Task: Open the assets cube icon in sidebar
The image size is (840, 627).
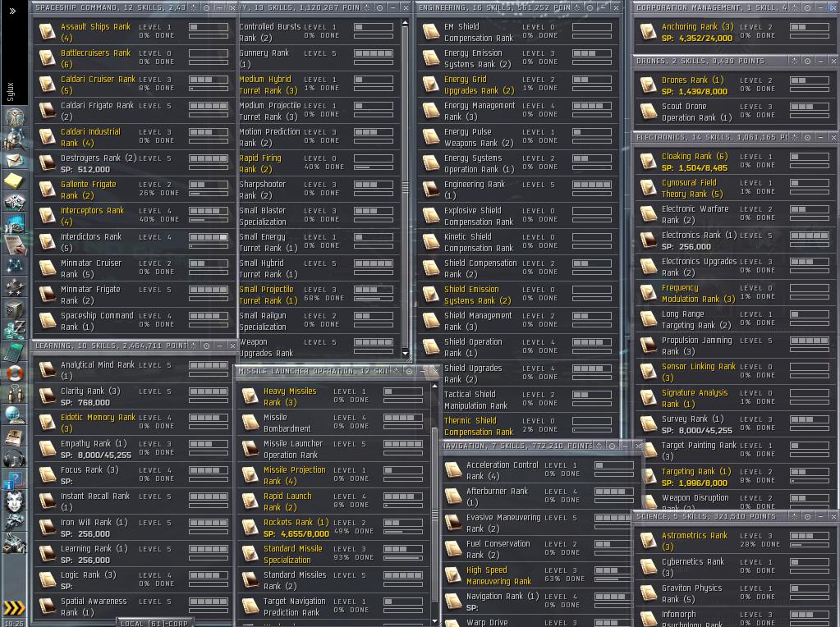Action: [x=14, y=309]
